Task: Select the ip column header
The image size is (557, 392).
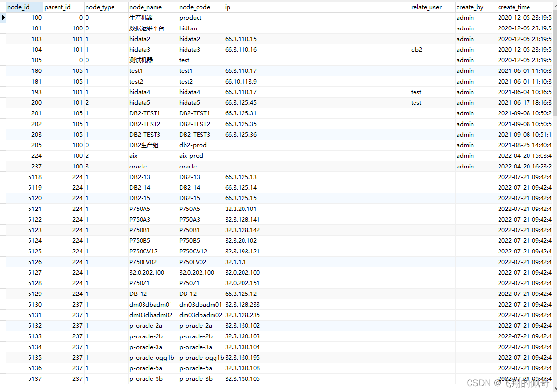Action: coord(316,7)
